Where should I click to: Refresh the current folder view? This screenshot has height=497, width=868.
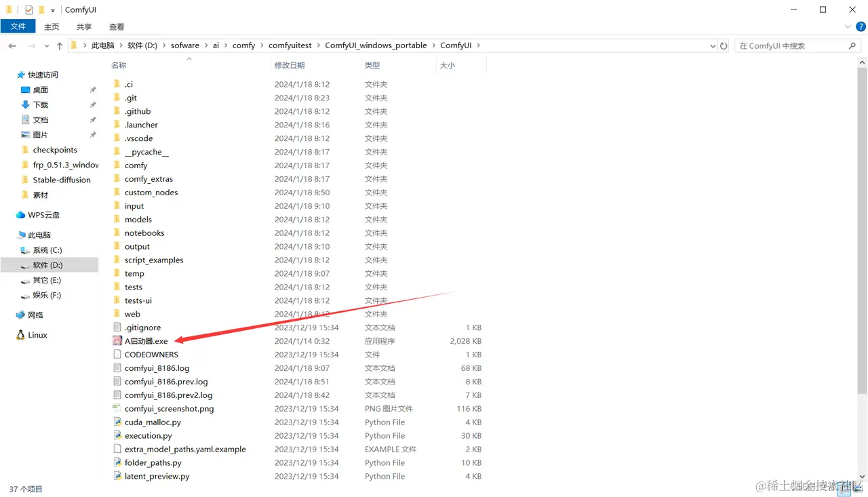click(724, 45)
